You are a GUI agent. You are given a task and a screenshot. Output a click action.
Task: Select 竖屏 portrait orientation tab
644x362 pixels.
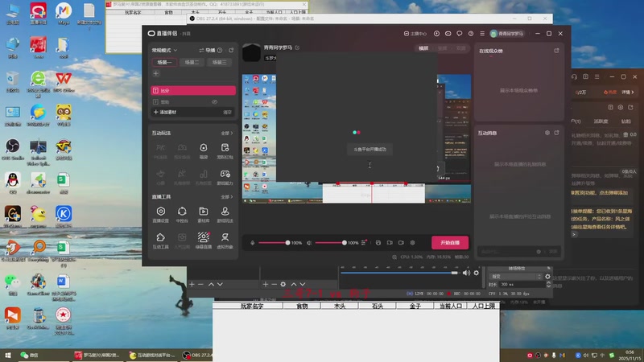(x=442, y=48)
